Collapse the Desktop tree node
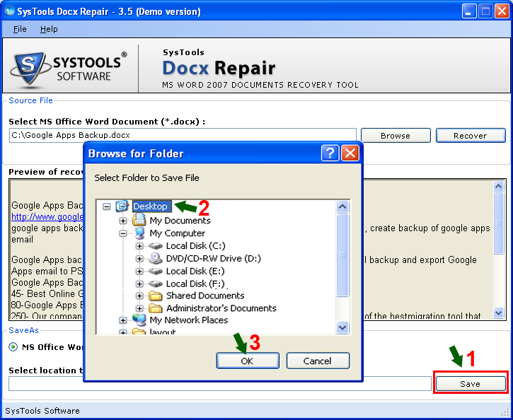 [x=106, y=206]
